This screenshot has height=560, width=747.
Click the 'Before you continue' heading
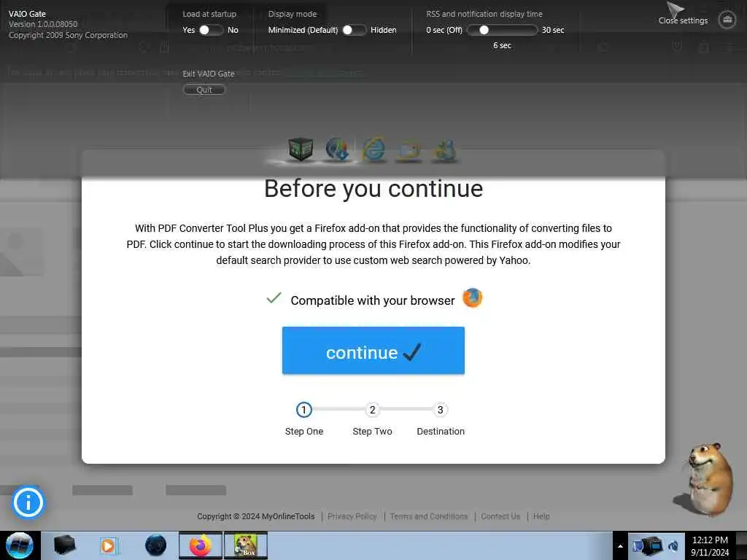click(x=373, y=189)
